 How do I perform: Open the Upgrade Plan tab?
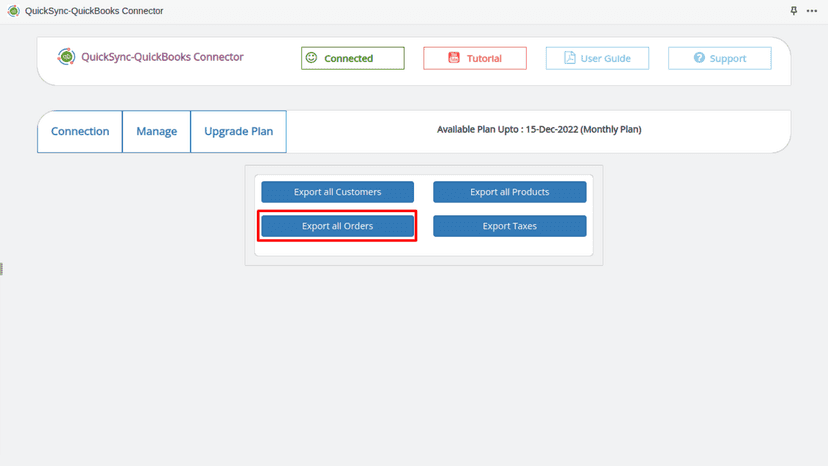(x=239, y=132)
